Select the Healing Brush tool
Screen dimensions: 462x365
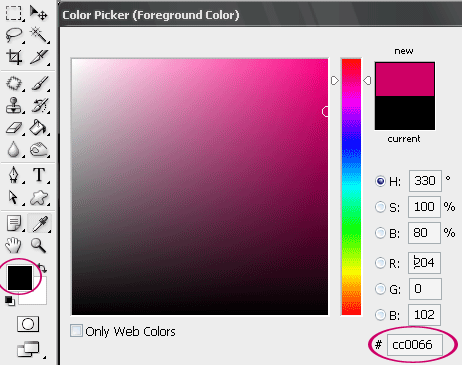[14, 83]
